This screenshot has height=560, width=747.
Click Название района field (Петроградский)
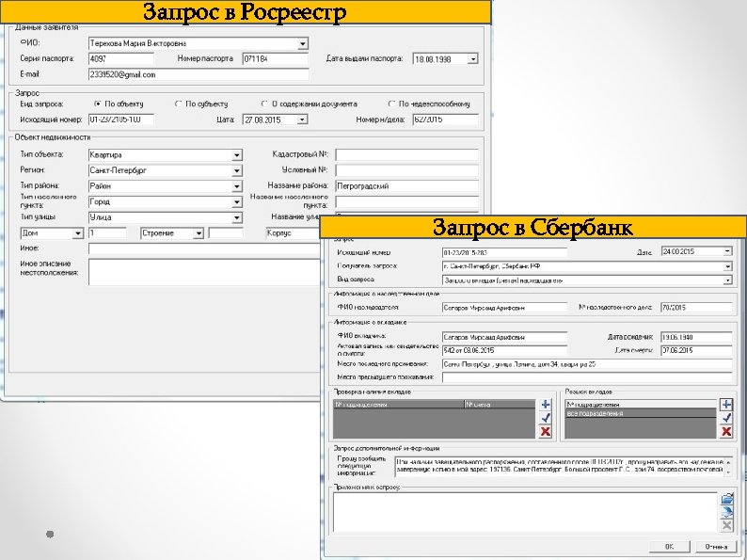[x=406, y=186]
